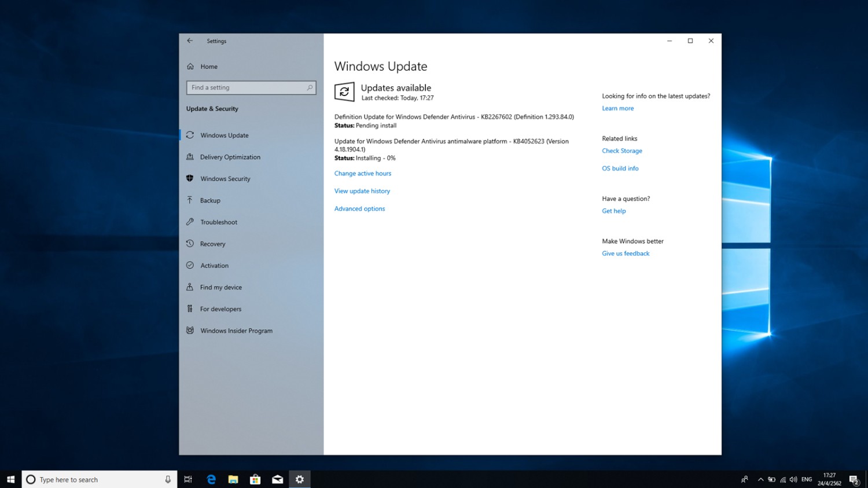Open Microsoft Edge from the taskbar
This screenshot has width=868, height=488.
click(x=211, y=479)
